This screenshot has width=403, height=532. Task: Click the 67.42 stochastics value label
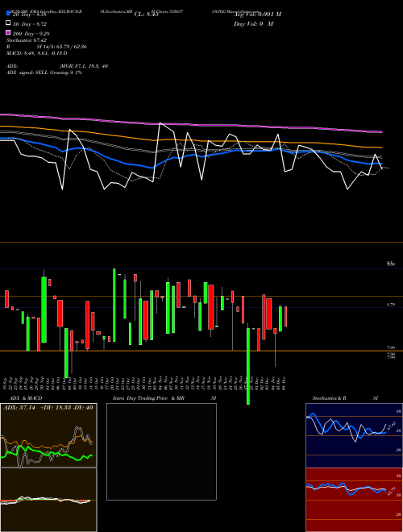[x=391, y=426]
